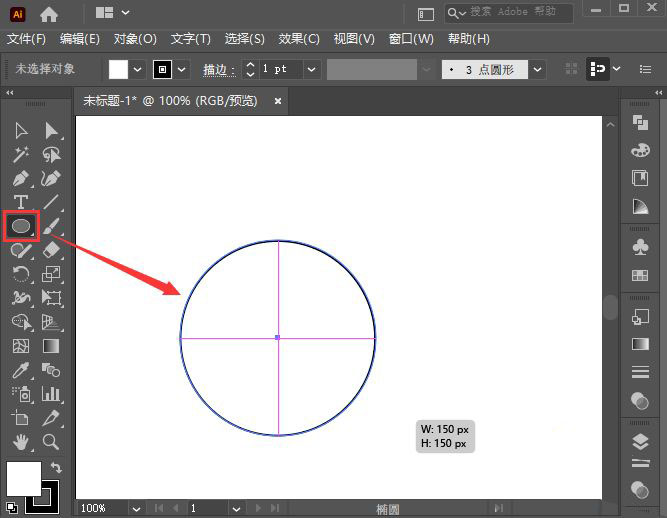Open the Symbols panel icon
667x518 pixels.
(640, 246)
